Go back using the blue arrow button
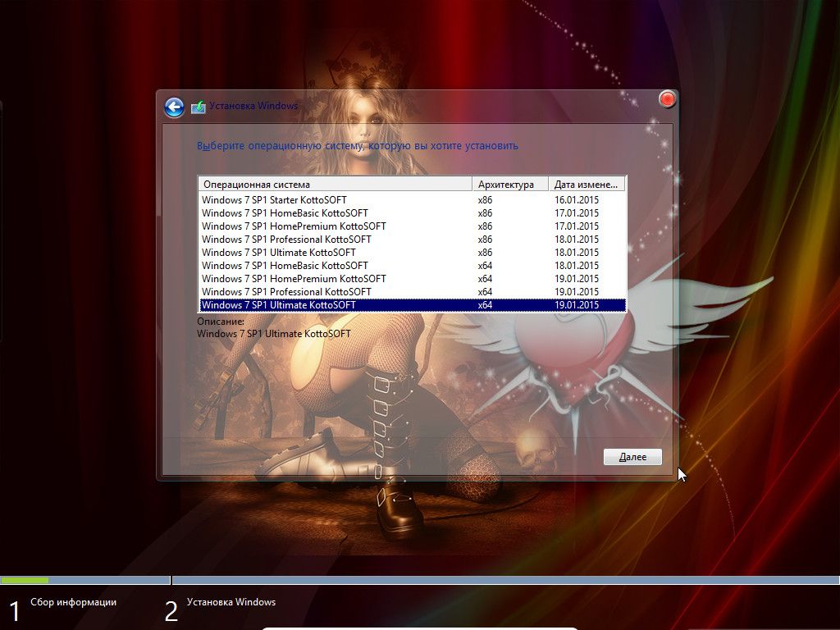 (x=174, y=107)
